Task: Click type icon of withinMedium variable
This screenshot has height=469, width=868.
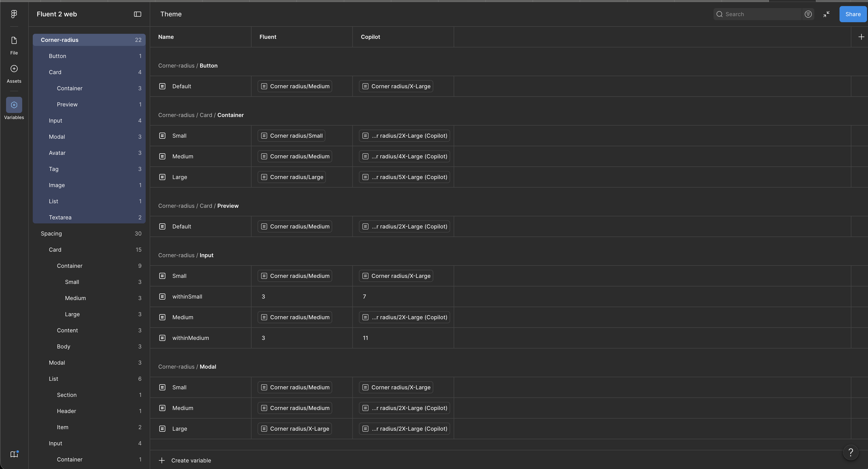Action: pos(162,338)
